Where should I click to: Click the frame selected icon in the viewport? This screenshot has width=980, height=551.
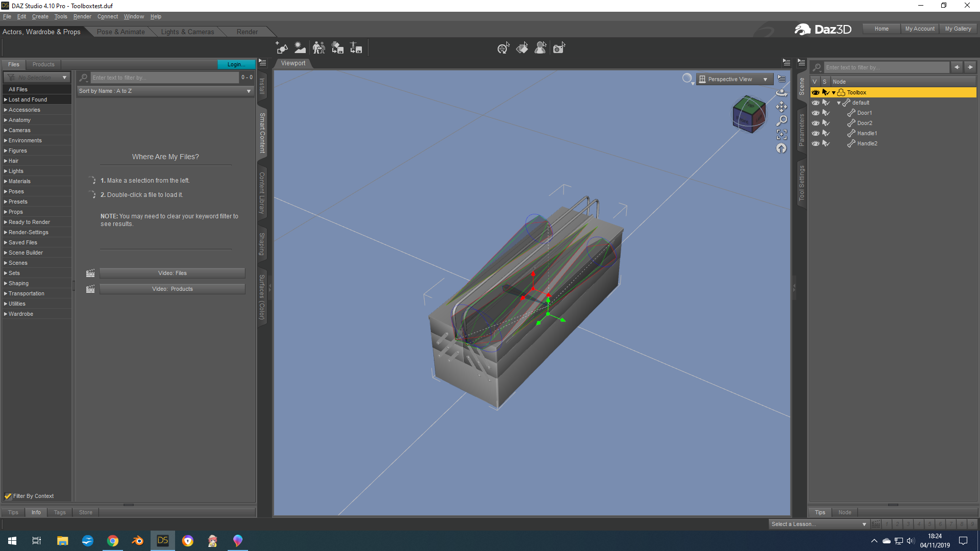coord(781,134)
